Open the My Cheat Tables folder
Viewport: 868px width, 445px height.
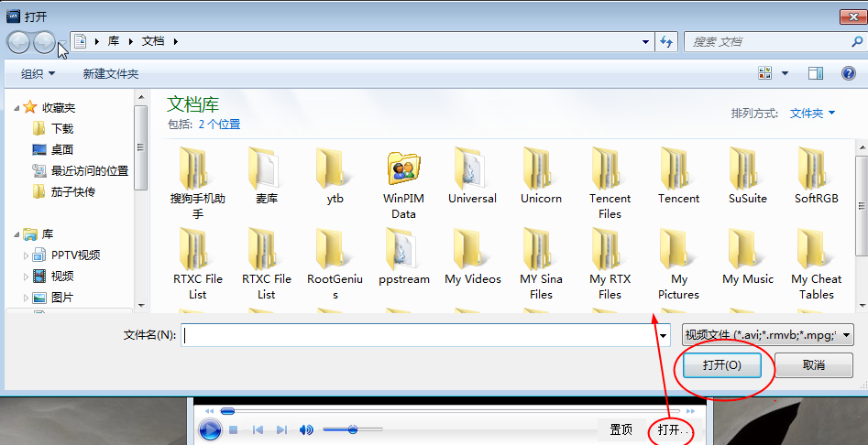click(816, 264)
